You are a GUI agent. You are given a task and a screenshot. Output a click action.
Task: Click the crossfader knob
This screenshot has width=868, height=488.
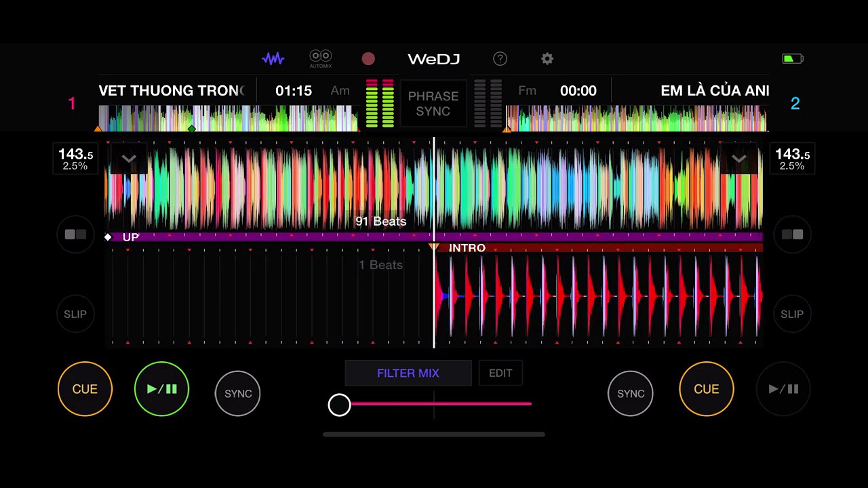coord(339,405)
